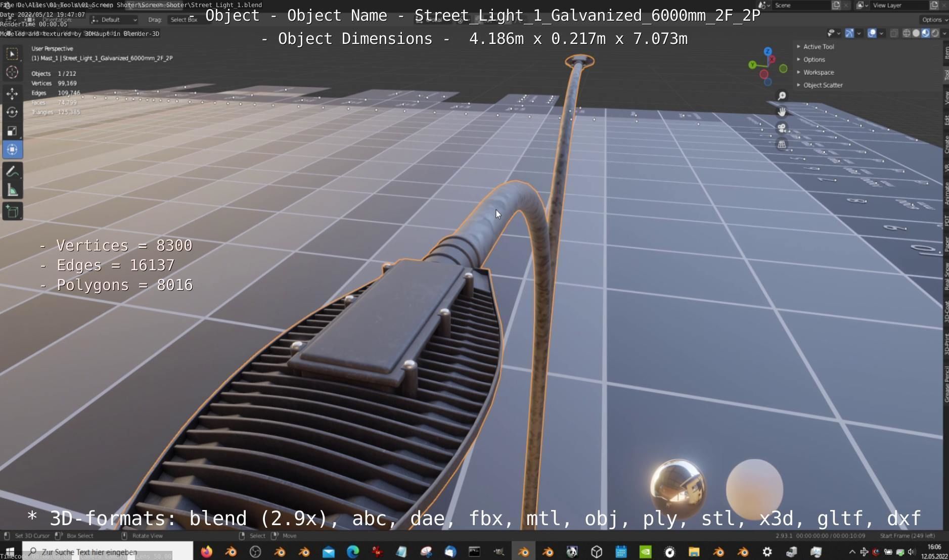949x560 pixels.
Task: Toggle viewport overlays display
Action: click(872, 33)
